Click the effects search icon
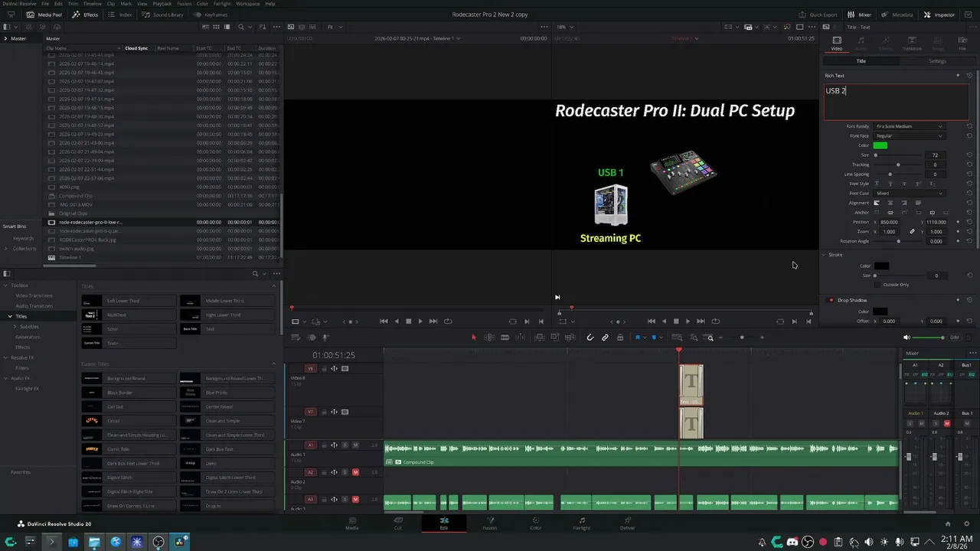Viewport: 980px width, 551px height. (x=256, y=274)
